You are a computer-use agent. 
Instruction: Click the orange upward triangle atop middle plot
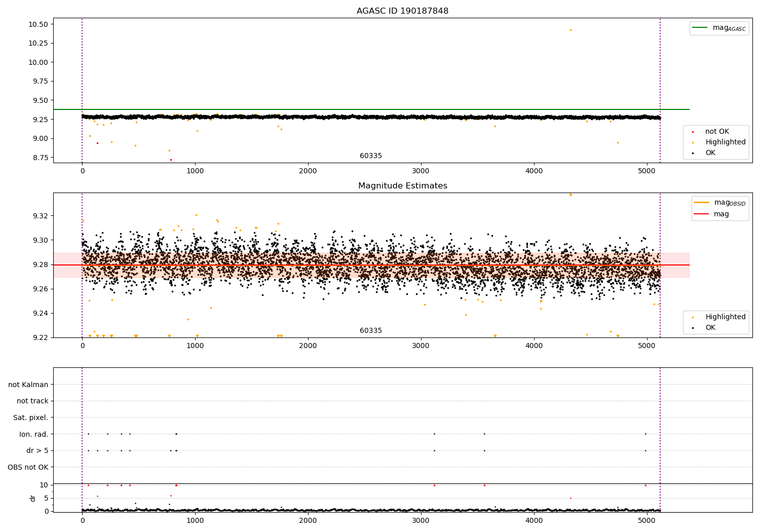click(x=571, y=194)
